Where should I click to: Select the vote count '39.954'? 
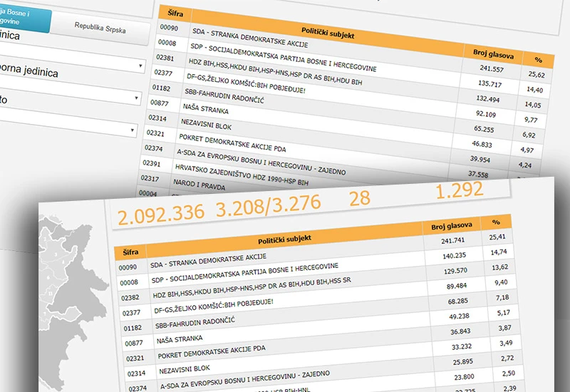click(480, 159)
